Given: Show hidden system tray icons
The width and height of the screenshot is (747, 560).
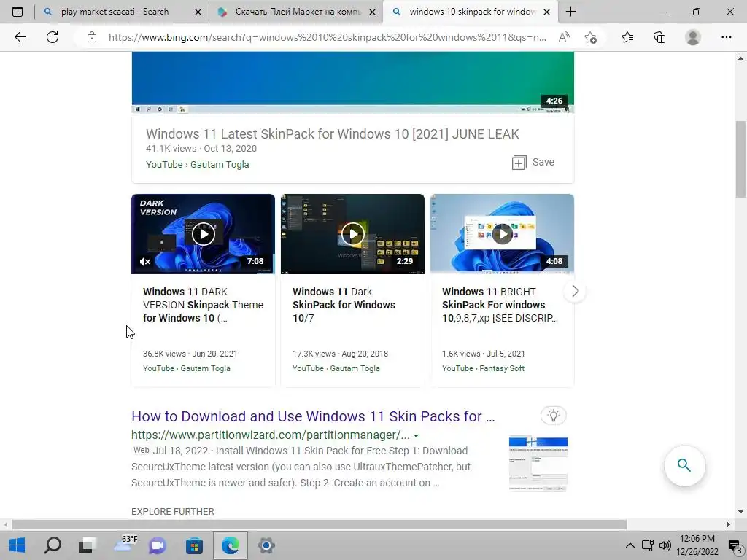Looking at the screenshot, I should pos(630,545).
